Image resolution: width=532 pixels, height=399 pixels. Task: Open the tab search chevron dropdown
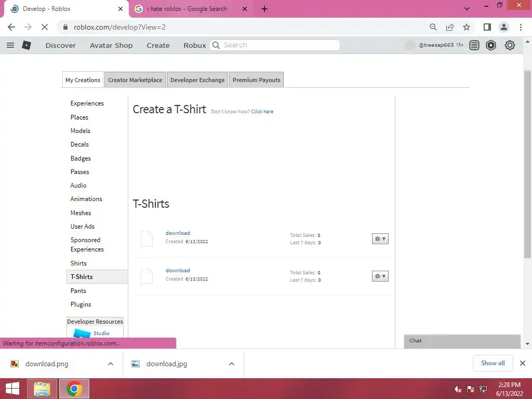tap(467, 9)
